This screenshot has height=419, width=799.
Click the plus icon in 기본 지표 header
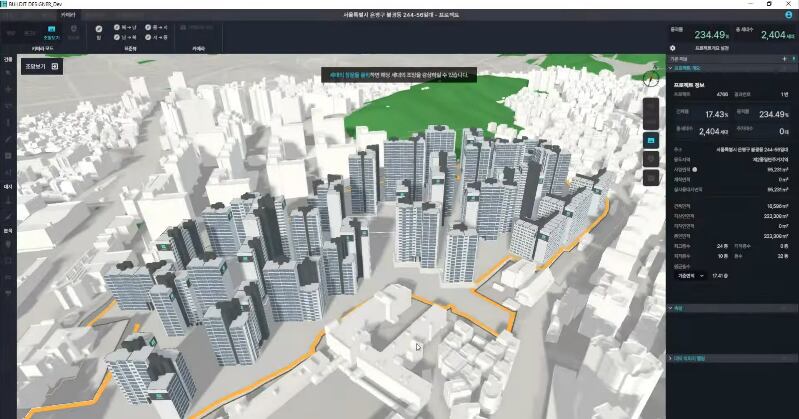coord(783,59)
